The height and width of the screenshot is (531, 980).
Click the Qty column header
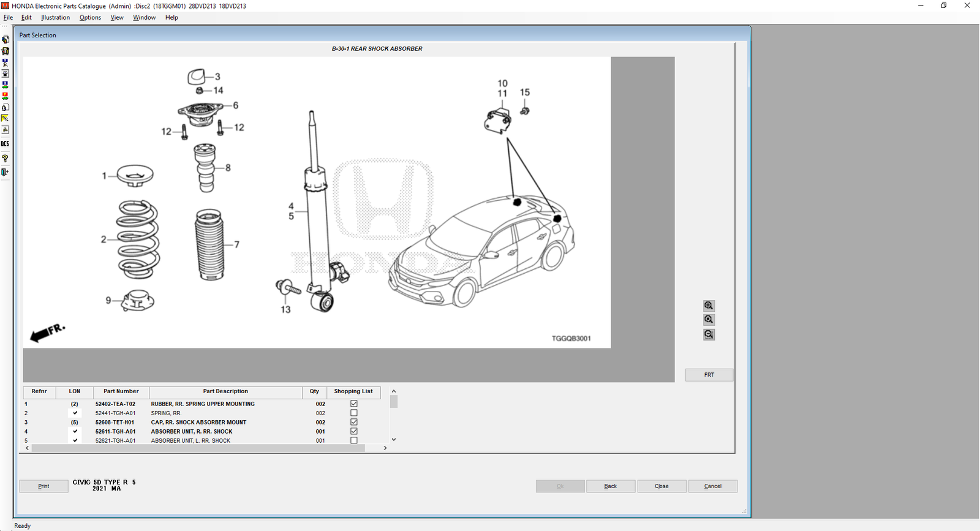coord(314,391)
